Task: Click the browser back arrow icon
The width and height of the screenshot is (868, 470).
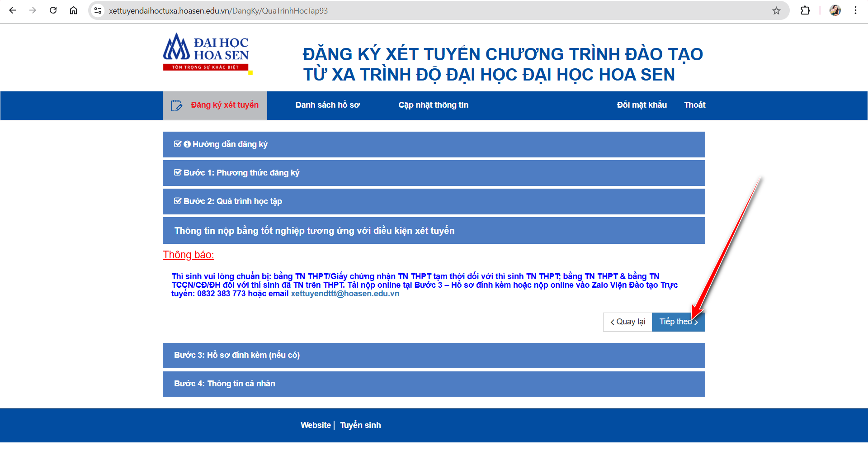Action: [x=13, y=10]
